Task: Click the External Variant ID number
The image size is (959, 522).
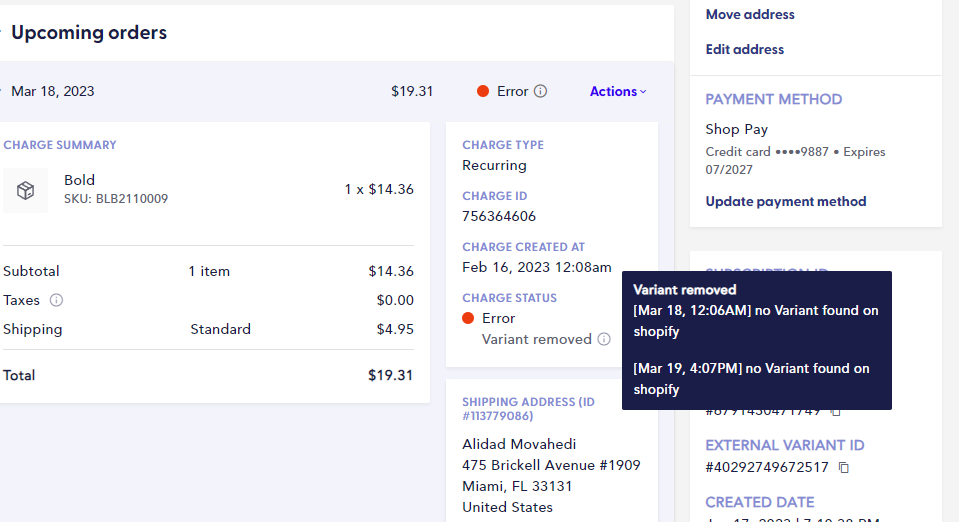Action: pos(767,468)
